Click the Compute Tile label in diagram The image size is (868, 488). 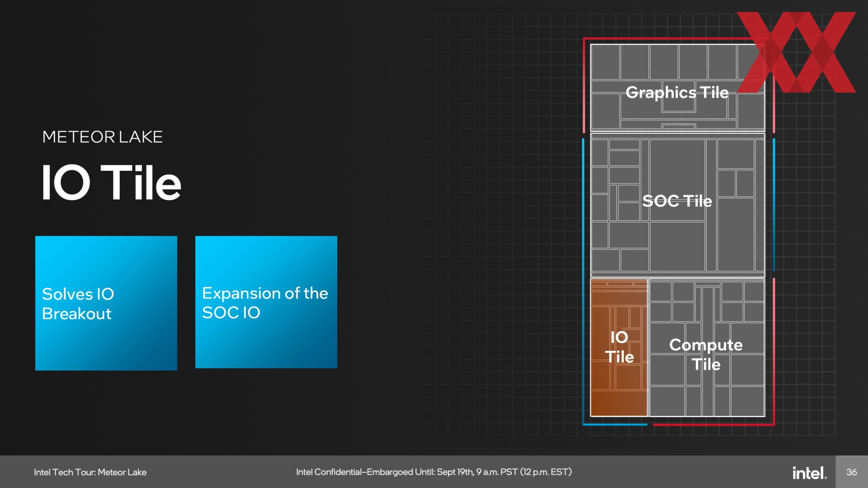pyautogui.click(x=706, y=354)
